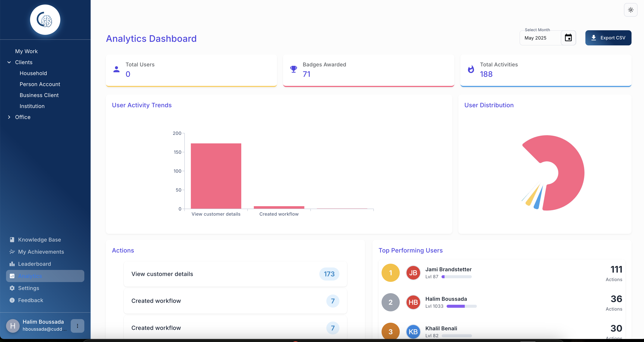Toggle the light/dark theme sun icon
Screen dimensions: 644x342
coord(631,10)
